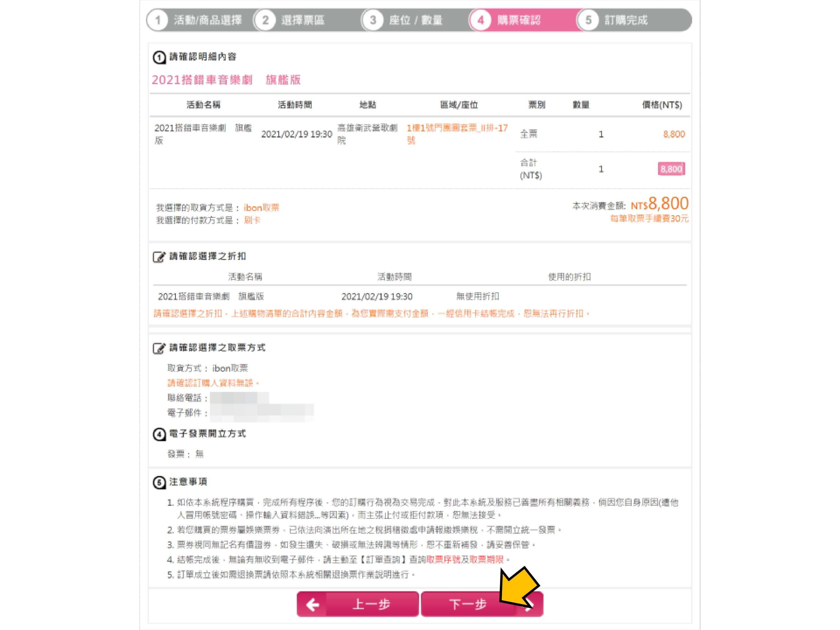Click the step 1 circle number icon
Image resolution: width=840 pixels, height=630 pixels.
pos(158,20)
